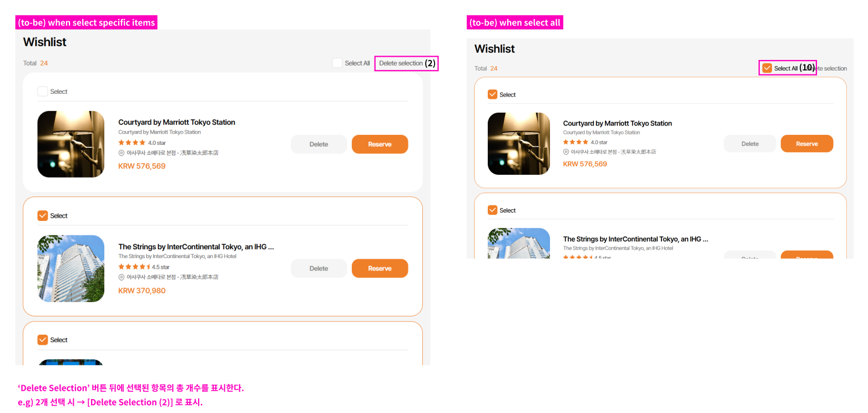
Task: Delete Courtyard by Marriott in specific-items mockup
Action: 319,144
